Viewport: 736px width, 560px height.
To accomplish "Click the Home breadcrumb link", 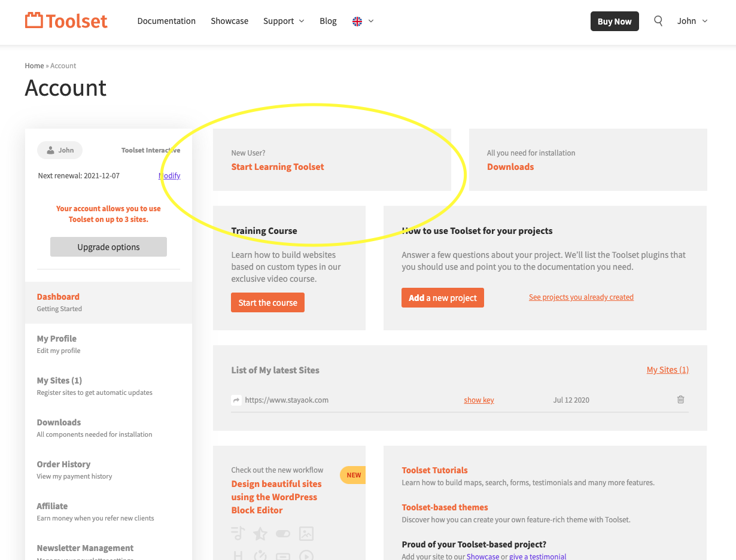I will pos(34,66).
